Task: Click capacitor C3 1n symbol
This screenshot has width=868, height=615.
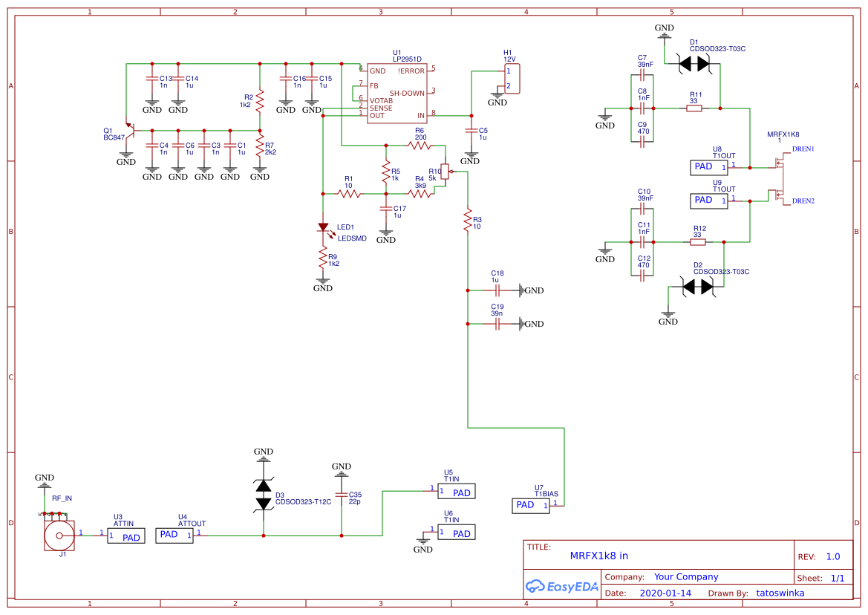Action: click(x=204, y=146)
